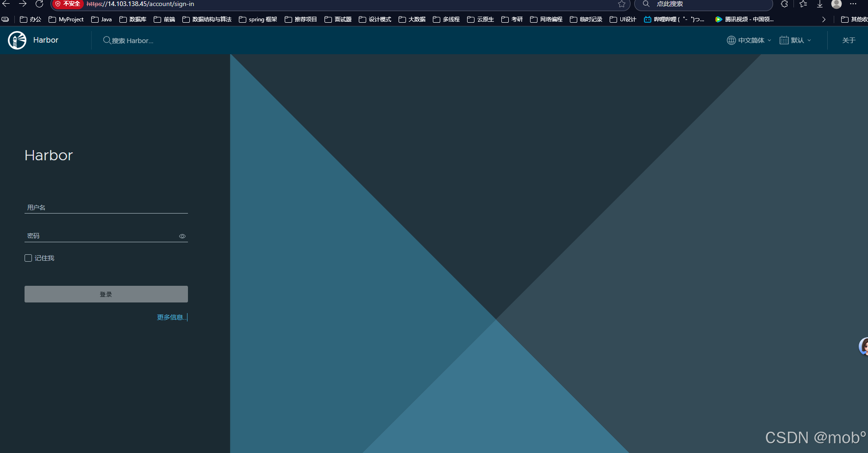Open the MyProject bookmark folder
This screenshot has width=868, height=453.
tap(66, 19)
